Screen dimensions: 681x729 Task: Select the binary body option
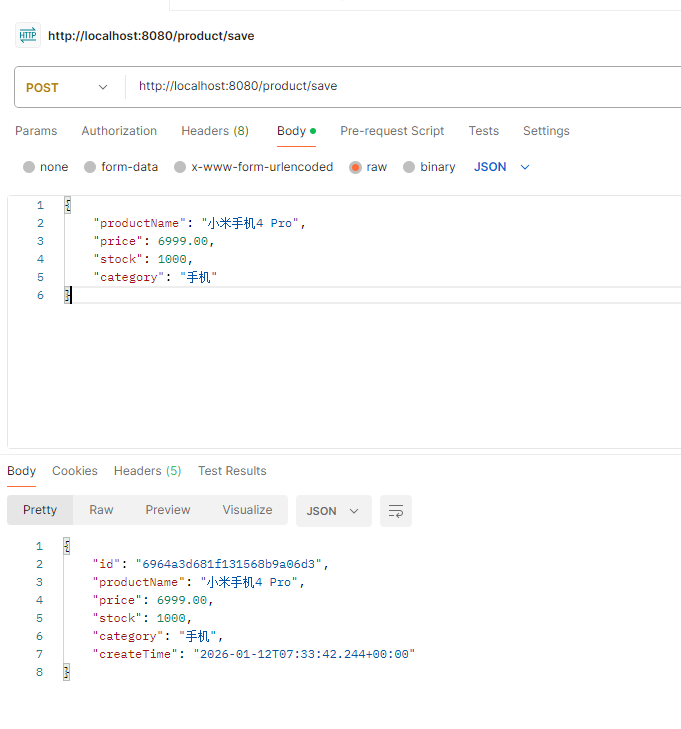[x=409, y=167]
